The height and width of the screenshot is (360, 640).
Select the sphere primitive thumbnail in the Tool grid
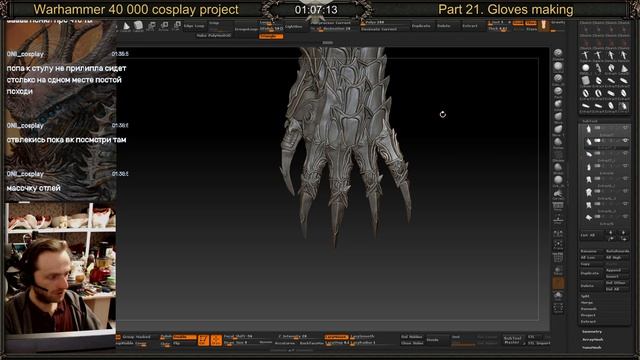pyautogui.click(x=585, y=68)
